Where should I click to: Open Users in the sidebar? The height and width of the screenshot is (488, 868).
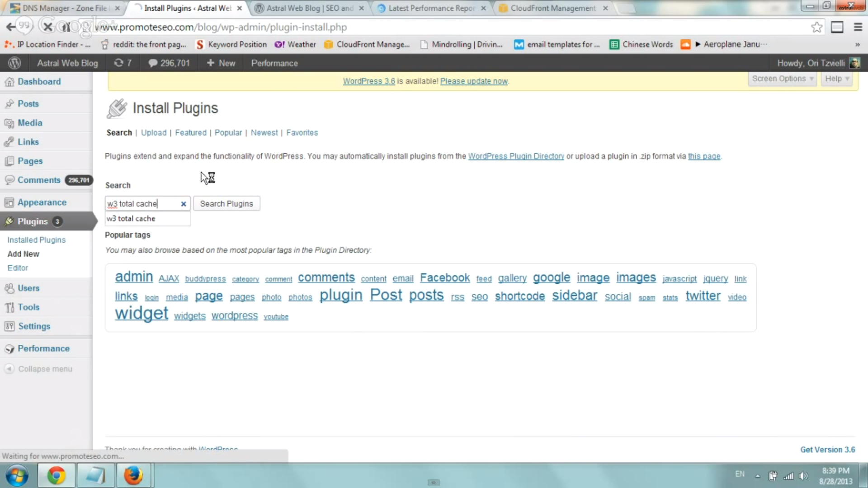(x=28, y=288)
